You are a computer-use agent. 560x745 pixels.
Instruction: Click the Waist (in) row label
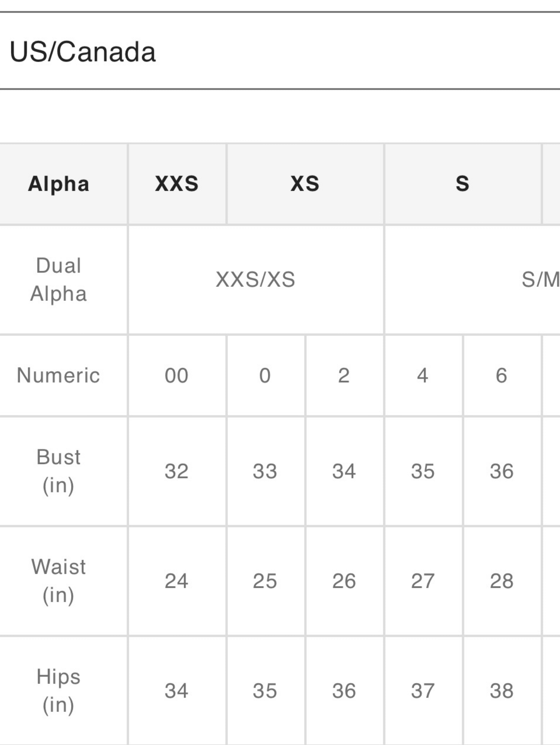59,581
